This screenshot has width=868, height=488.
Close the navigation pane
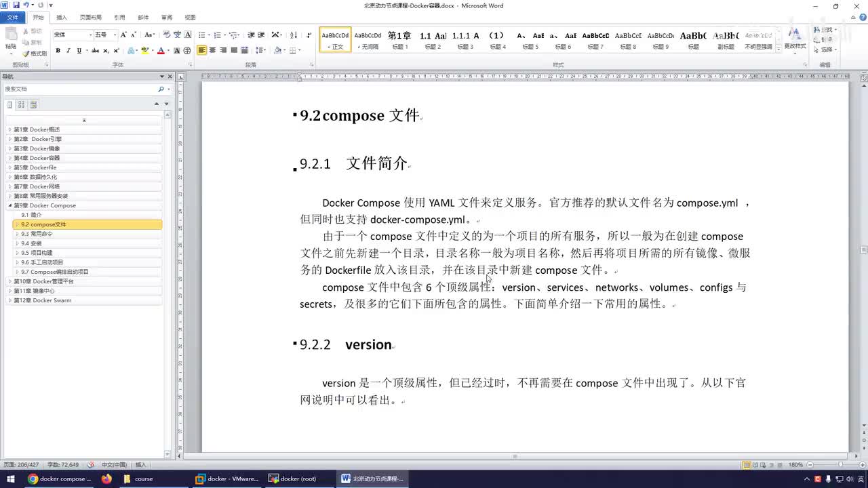[x=171, y=76]
